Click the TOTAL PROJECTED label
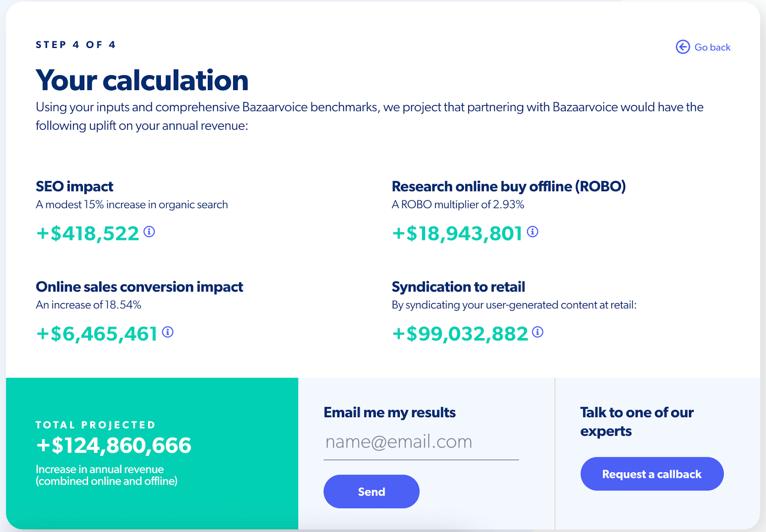The height and width of the screenshot is (532, 766). (96, 425)
